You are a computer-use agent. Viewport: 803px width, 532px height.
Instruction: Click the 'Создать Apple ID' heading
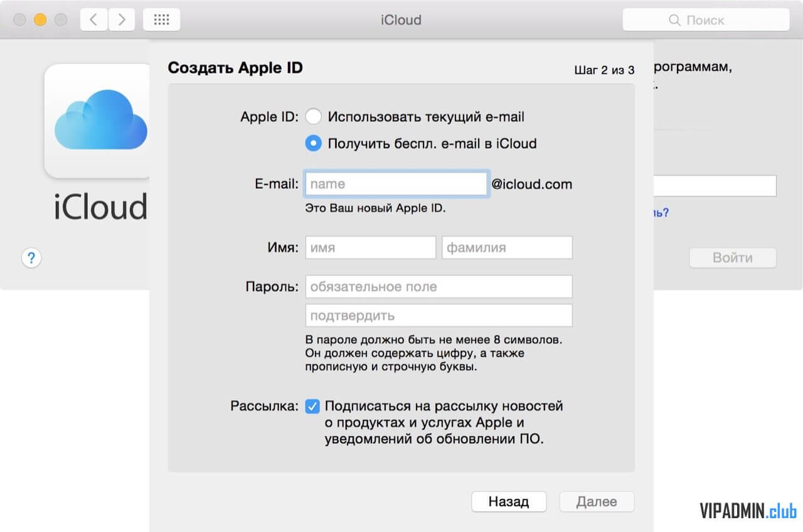(x=235, y=68)
